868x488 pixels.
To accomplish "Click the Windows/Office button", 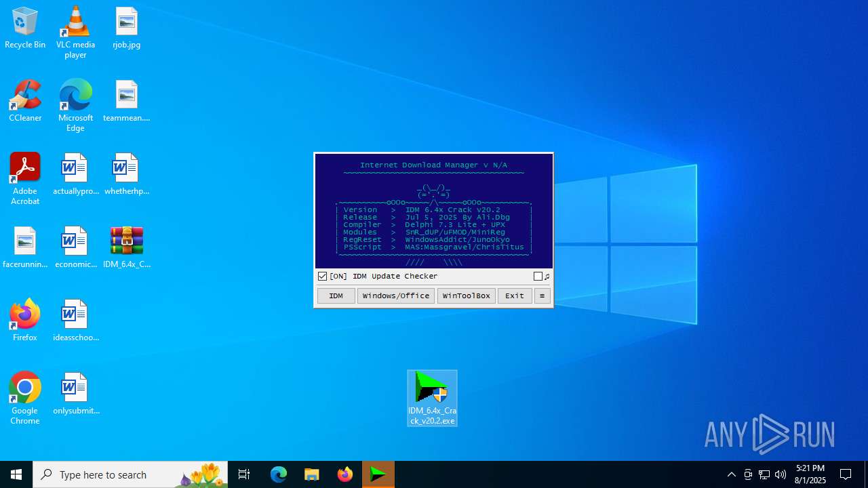I will pyautogui.click(x=396, y=296).
